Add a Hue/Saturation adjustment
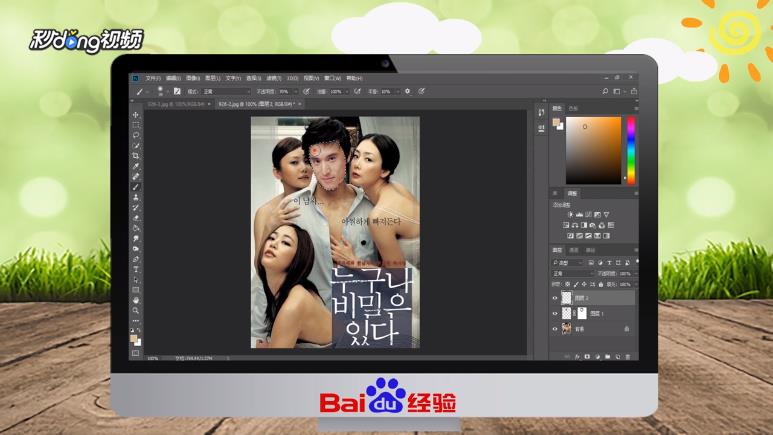The image size is (773, 435). [566, 225]
